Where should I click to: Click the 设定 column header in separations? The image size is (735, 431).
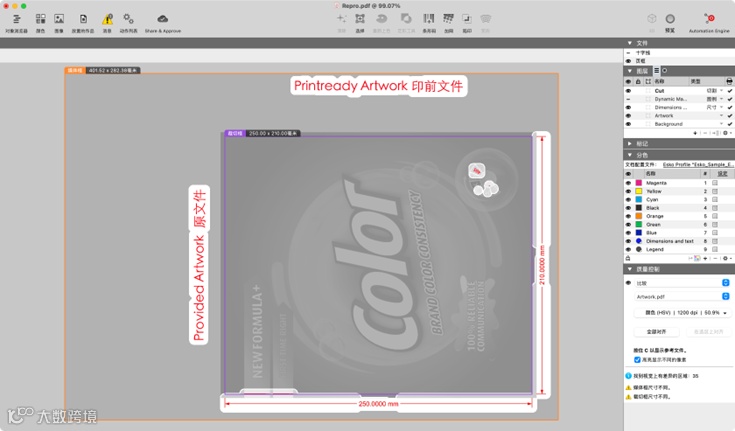click(722, 174)
